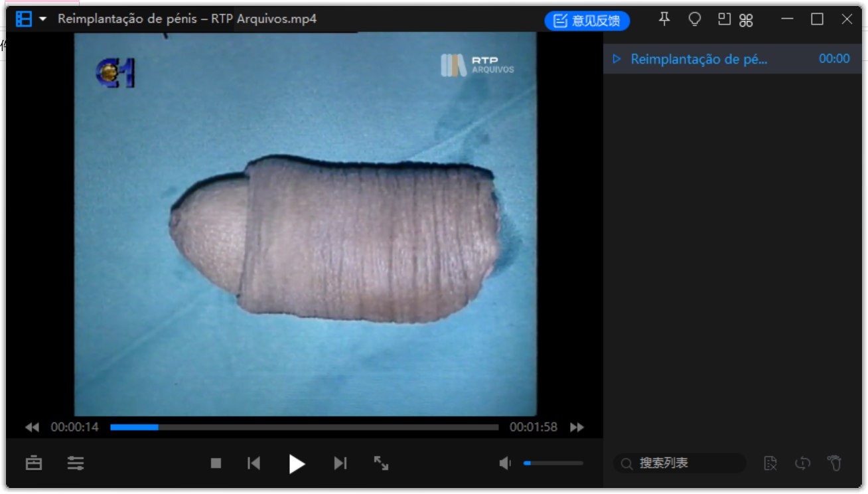Image resolution: width=868 pixels, height=494 pixels.
Task: Go to the previous video
Action: click(x=253, y=463)
